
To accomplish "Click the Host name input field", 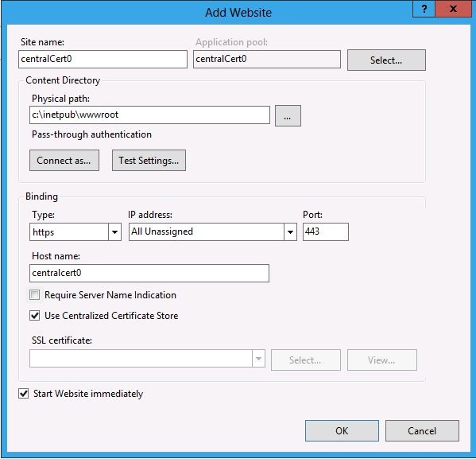I will click(149, 273).
